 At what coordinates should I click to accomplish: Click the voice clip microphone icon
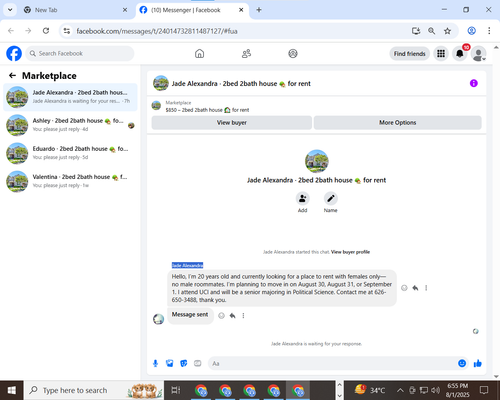coord(155,363)
